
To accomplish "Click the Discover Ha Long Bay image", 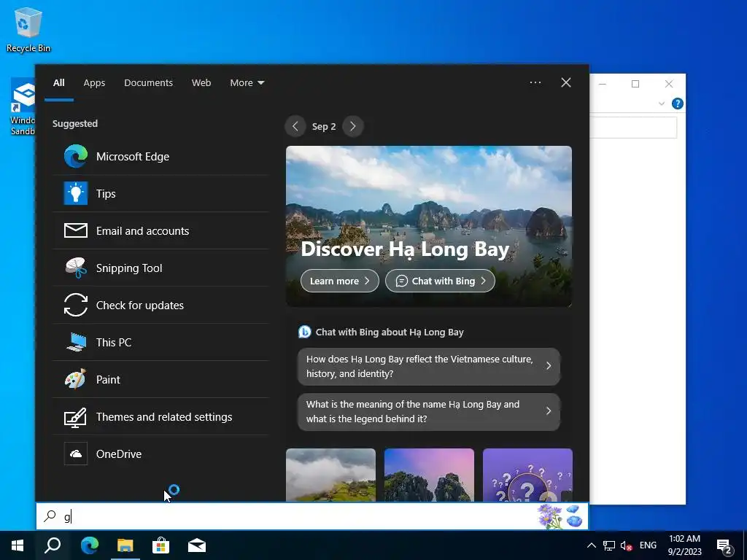I will 429,226.
